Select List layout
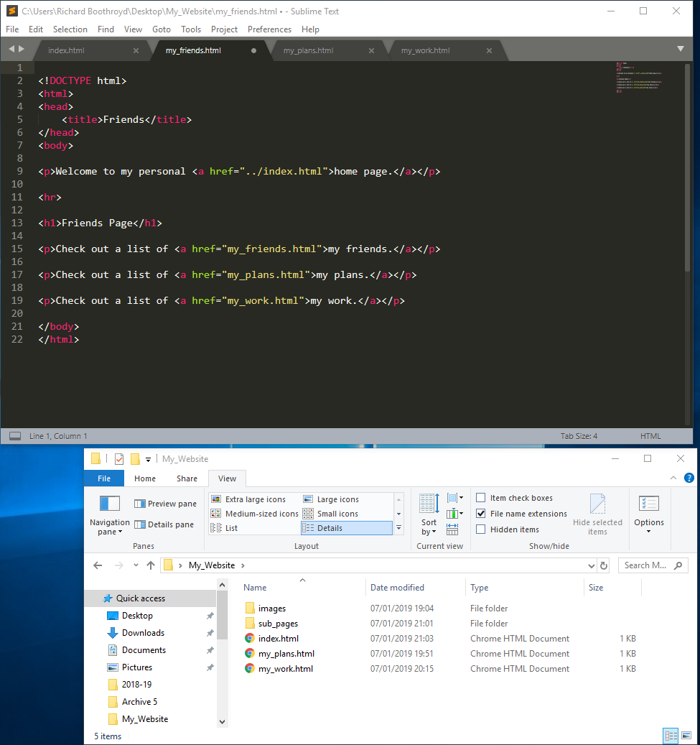This screenshot has height=745, width=700. 224,528
